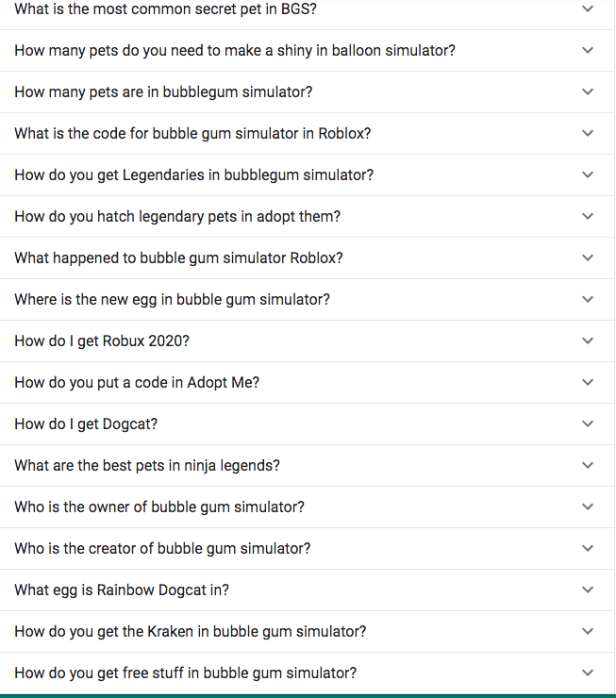
Task: Click the Robux 2020 question's chevron icon
Action: click(588, 341)
